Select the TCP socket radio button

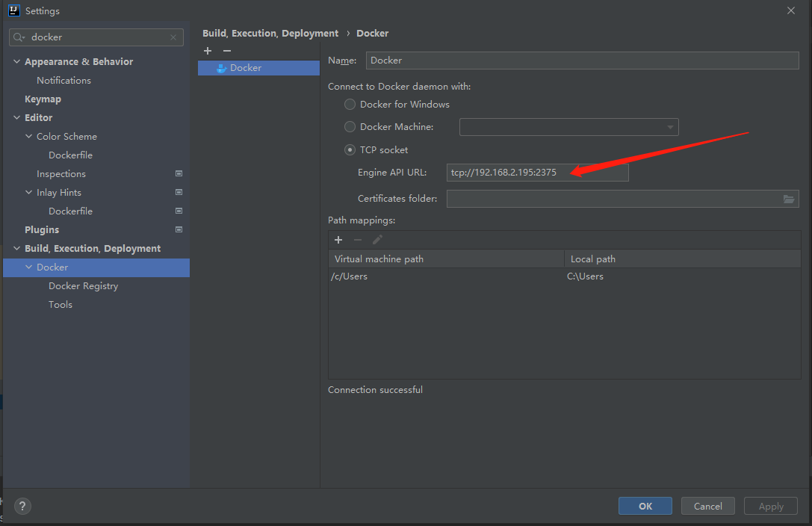350,150
